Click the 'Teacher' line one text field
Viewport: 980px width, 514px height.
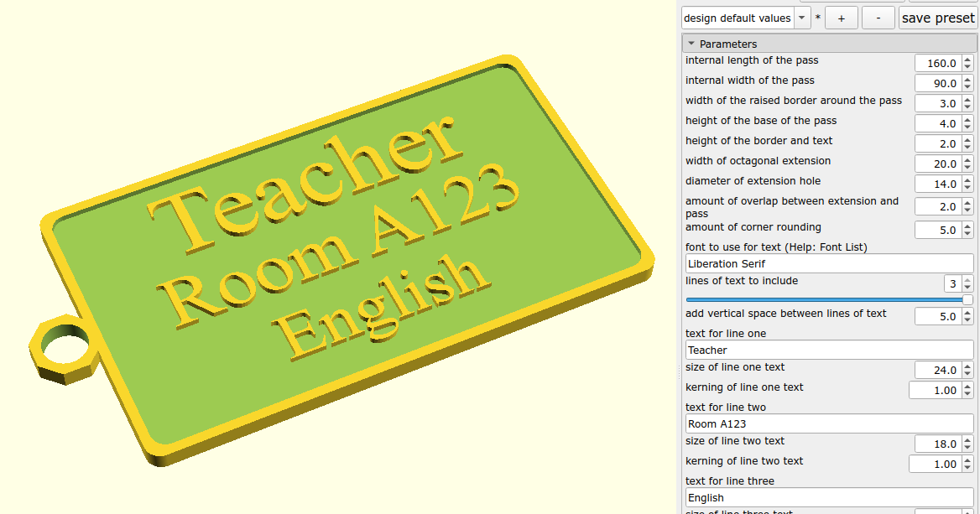click(829, 350)
